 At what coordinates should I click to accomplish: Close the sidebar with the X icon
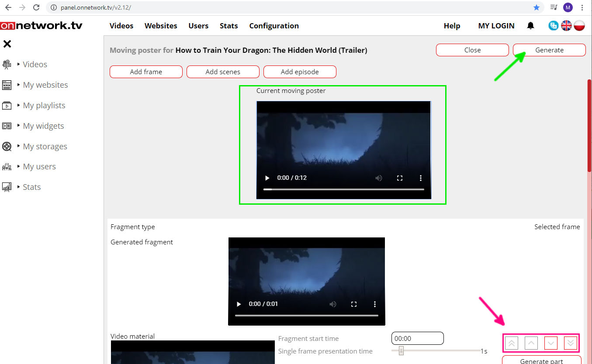coord(7,44)
